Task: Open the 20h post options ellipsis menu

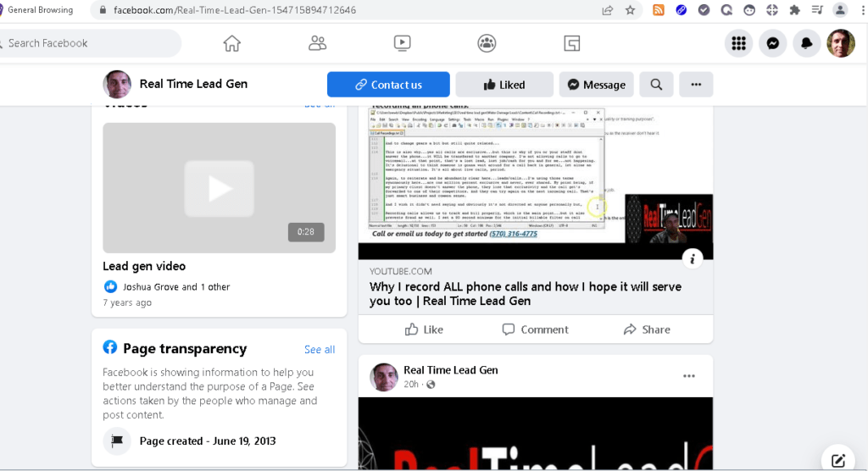Action: tap(688, 376)
